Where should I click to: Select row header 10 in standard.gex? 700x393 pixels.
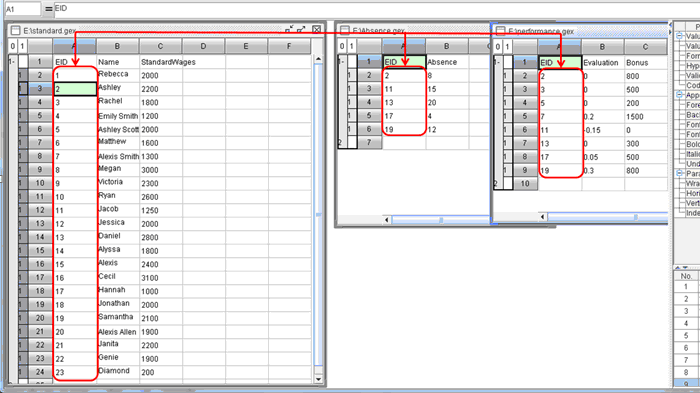coord(40,183)
